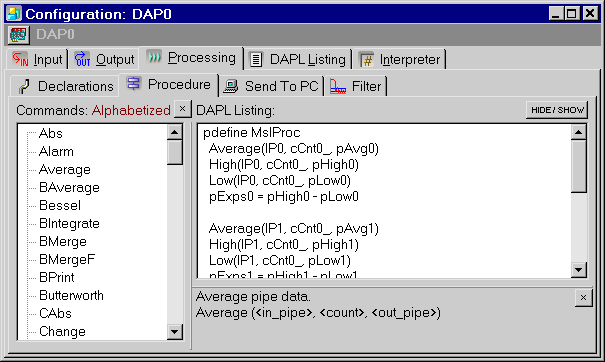Select the BMergeF command

tap(67, 259)
